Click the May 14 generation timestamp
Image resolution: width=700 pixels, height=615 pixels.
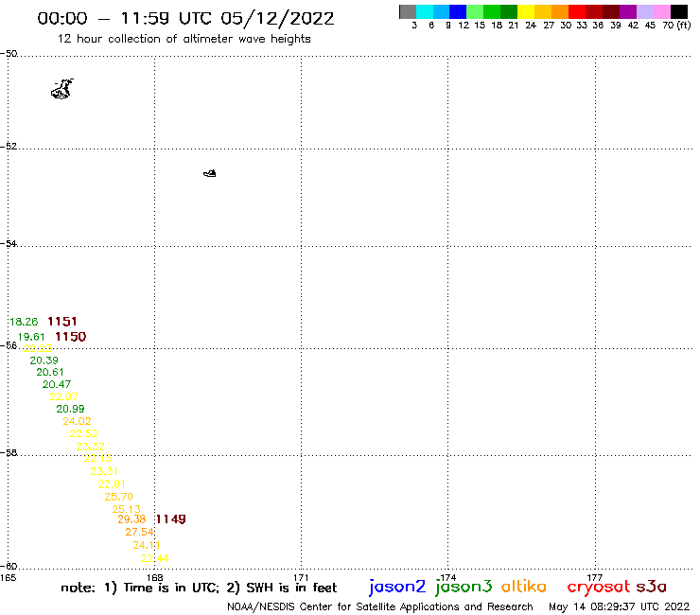click(x=620, y=606)
